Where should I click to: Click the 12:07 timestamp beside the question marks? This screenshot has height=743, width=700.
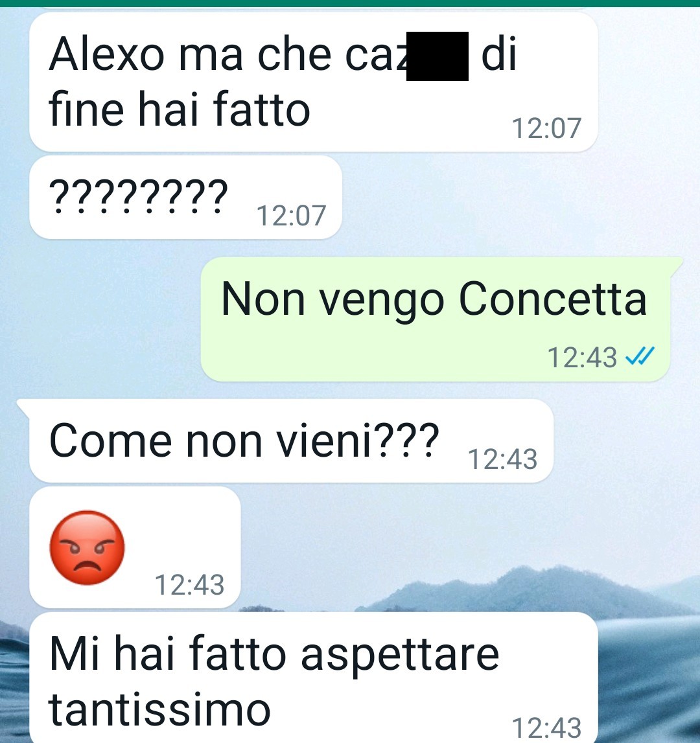[x=291, y=216]
